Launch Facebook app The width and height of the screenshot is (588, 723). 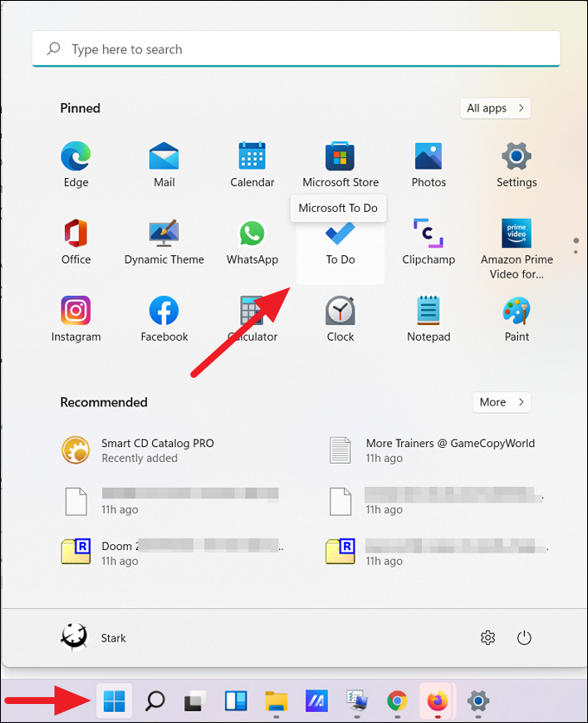[164, 319]
